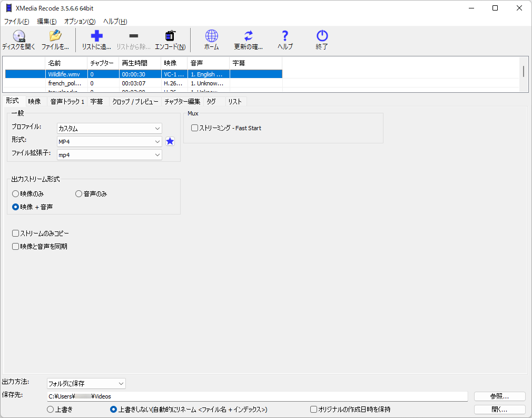
Task: Click 参照... browse button
Action: (x=499, y=396)
